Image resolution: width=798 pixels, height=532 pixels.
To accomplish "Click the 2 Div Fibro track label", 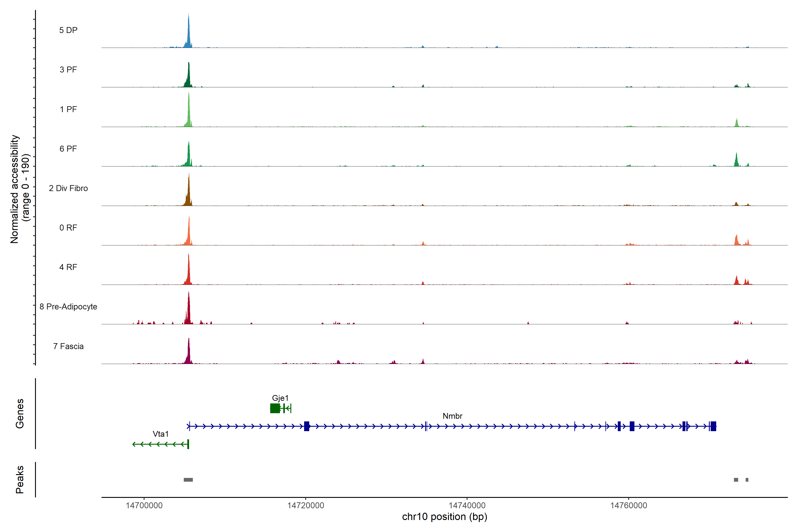I will coord(68,188).
